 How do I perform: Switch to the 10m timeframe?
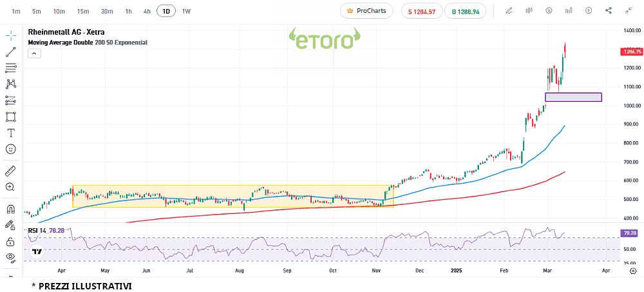pyautogui.click(x=59, y=11)
